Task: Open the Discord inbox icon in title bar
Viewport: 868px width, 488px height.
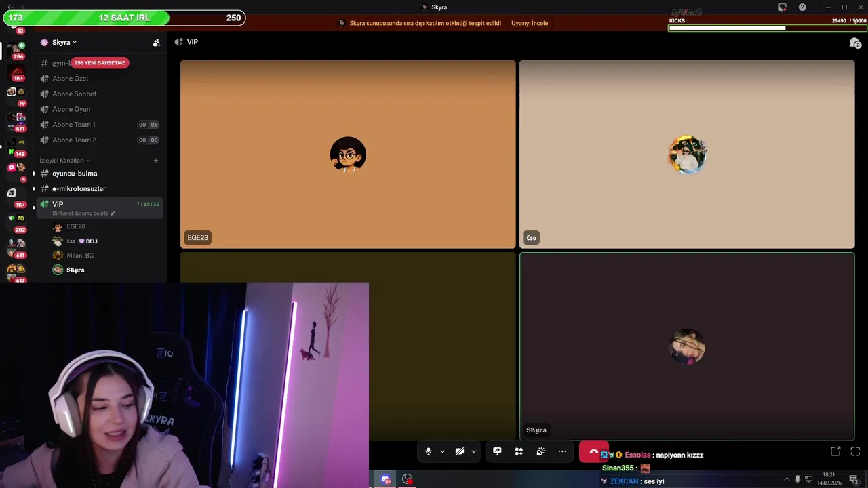Action: coord(783,7)
